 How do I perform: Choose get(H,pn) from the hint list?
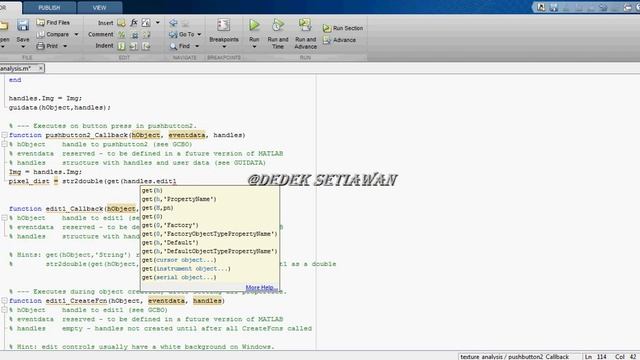pyautogui.click(x=157, y=208)
